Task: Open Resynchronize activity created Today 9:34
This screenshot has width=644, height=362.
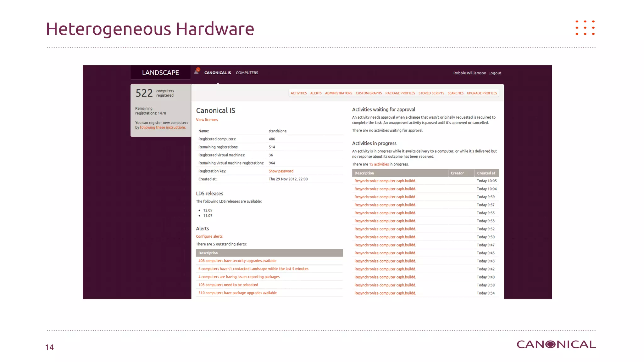Action: point(385,293)
